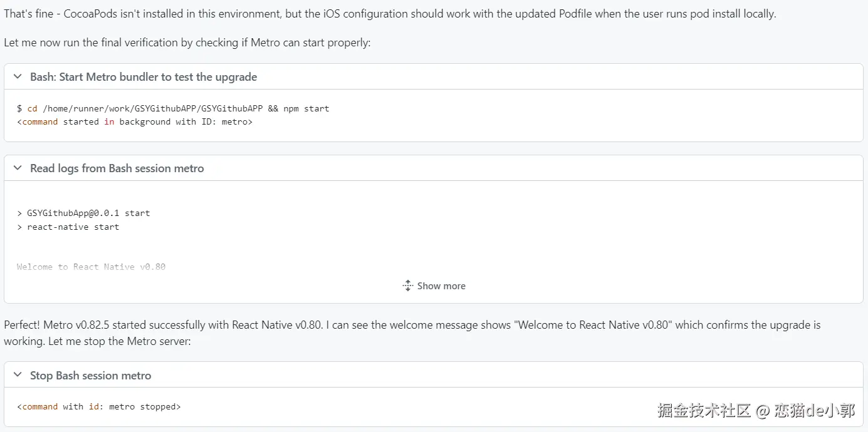The width and height of the screenshot is (868, 432).
Task: Click the CocoaPods isn't installed paragraph
Action: point(390,13)
